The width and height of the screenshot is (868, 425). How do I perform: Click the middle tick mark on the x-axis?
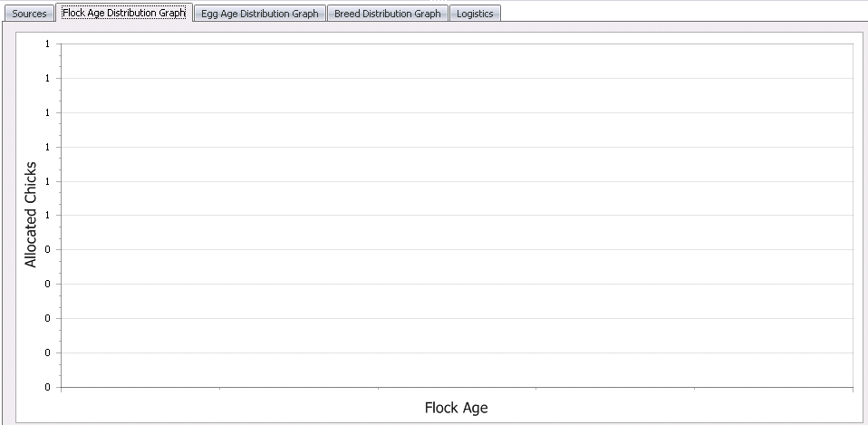pos(378,389)
